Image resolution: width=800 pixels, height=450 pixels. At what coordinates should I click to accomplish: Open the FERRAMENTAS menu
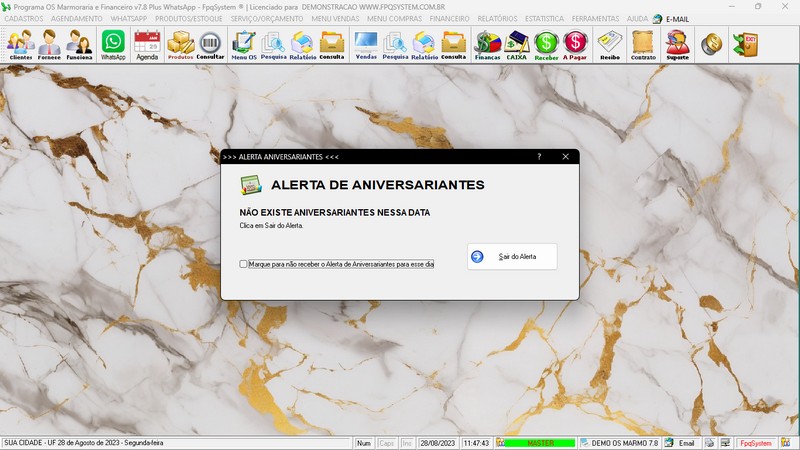(x=595, y=19)
